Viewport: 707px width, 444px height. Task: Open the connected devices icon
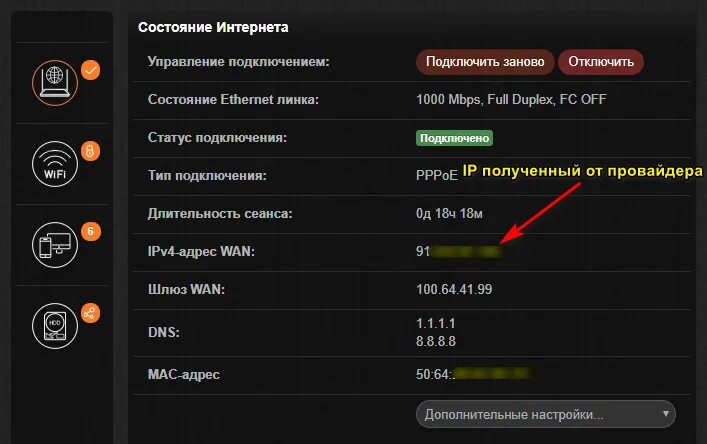[55, 245]
